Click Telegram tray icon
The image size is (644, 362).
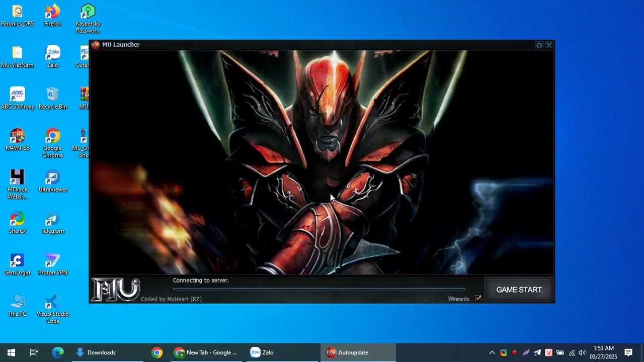point(537,352)
